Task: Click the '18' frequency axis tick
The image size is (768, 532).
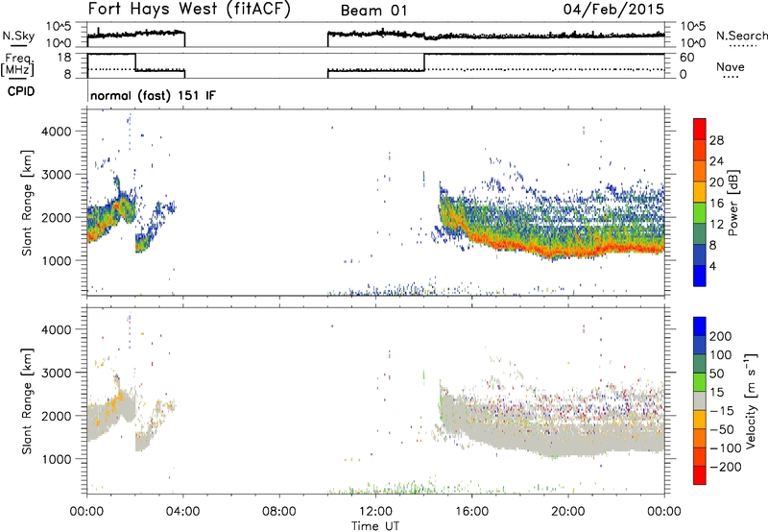Action: 63,58
